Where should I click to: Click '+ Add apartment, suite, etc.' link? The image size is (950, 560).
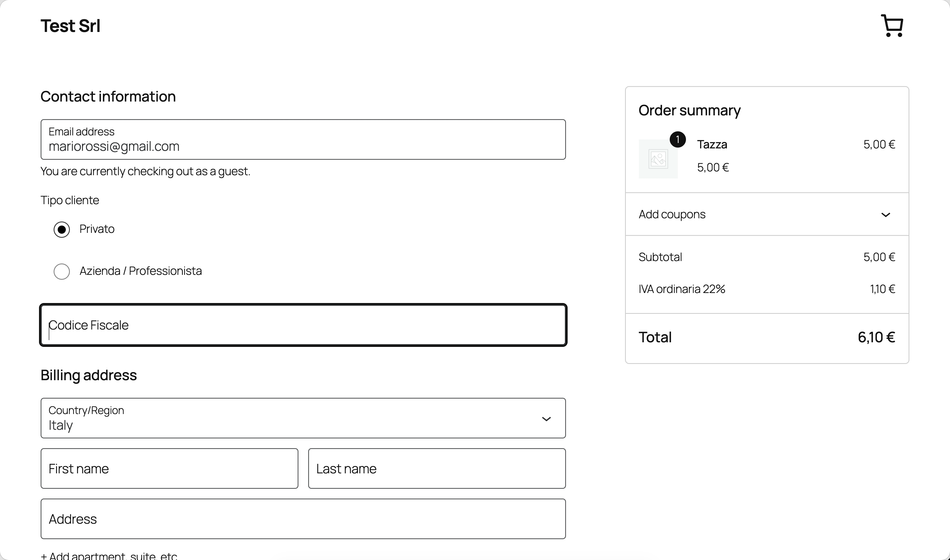coord(109,555)
